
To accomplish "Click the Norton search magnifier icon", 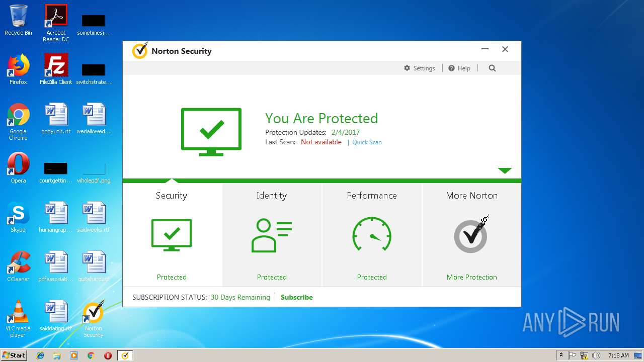I will (492, 68).
